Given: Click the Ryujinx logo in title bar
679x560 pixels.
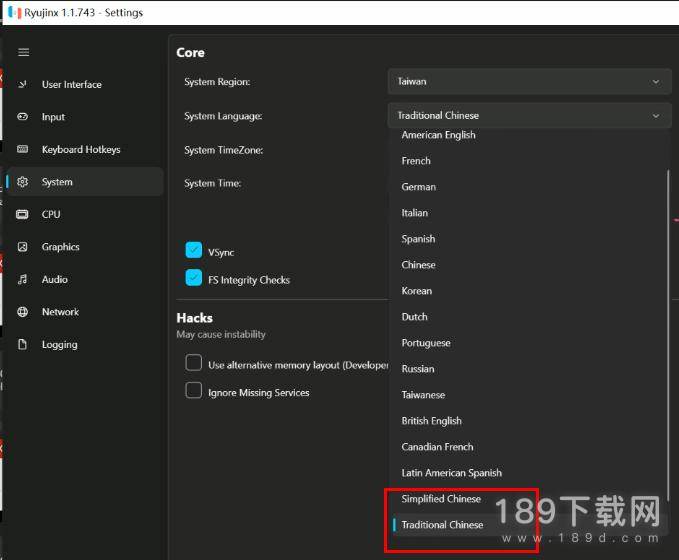Looking at the screenshot, I should tap(14, 13).
